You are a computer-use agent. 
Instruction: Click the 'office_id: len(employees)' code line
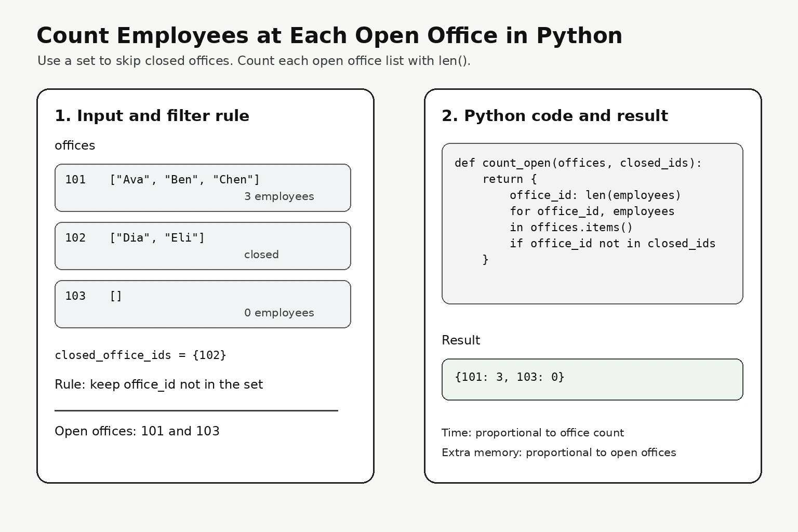[x=595, y=195]
